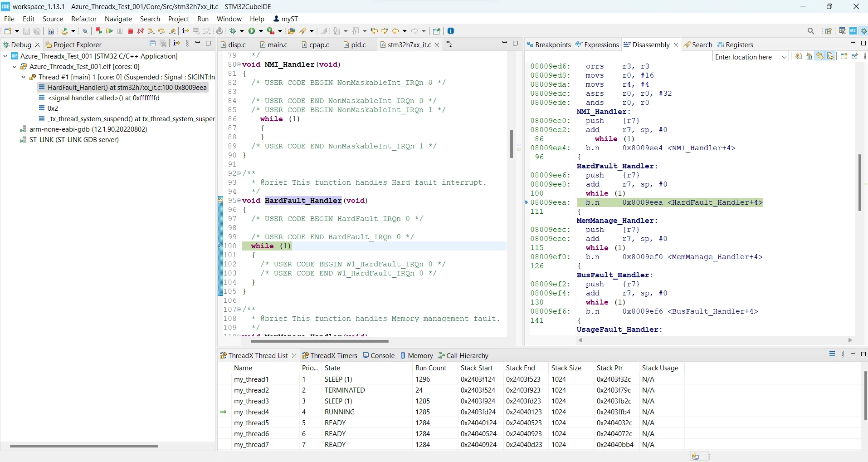This screenshot has width=868, height=462.
Task: Click the blue information center icon
Action: [451, 31]
